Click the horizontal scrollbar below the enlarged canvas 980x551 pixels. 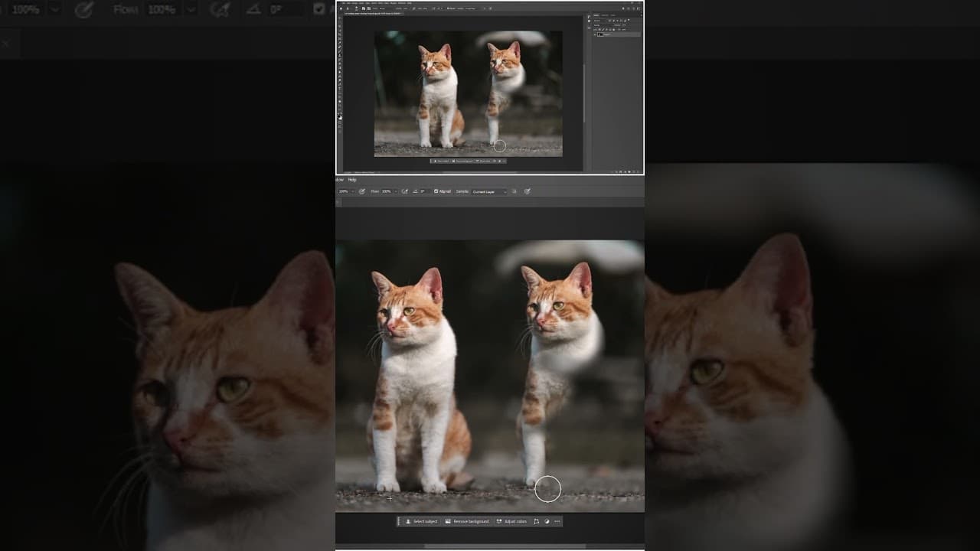pyautogui.click(x=505, y=546)
